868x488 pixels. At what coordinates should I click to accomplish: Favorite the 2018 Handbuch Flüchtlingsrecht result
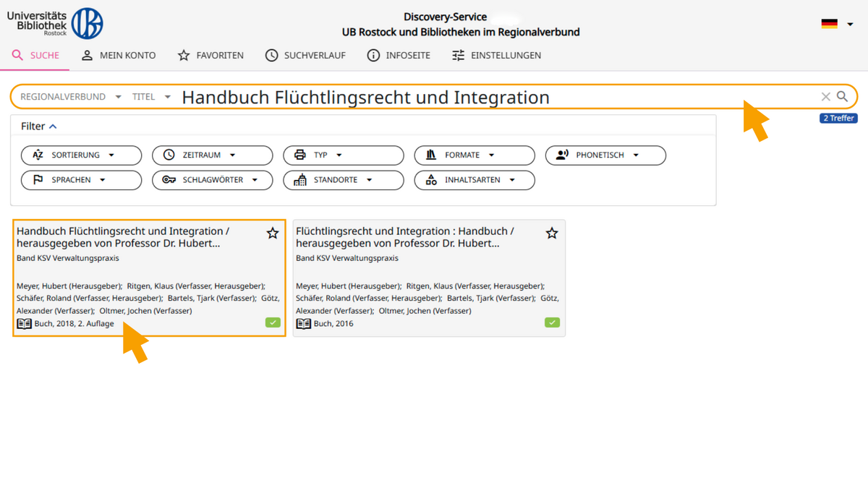[x=273, y=233]
